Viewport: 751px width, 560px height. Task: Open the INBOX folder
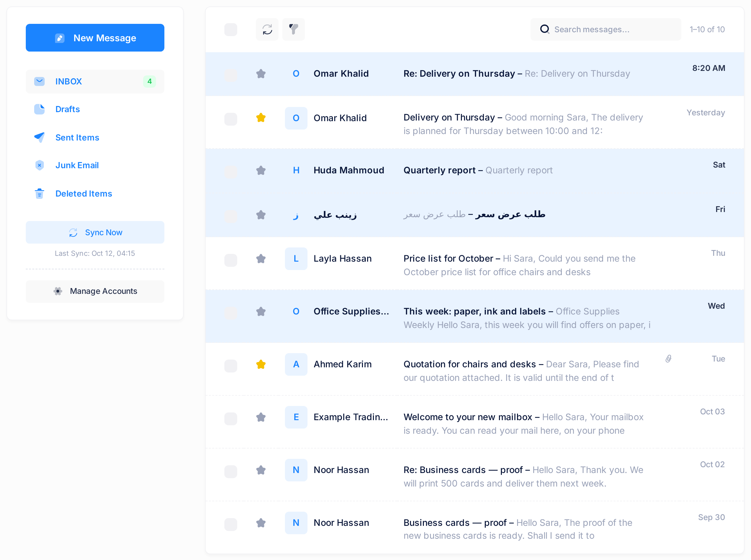(95, 81)
